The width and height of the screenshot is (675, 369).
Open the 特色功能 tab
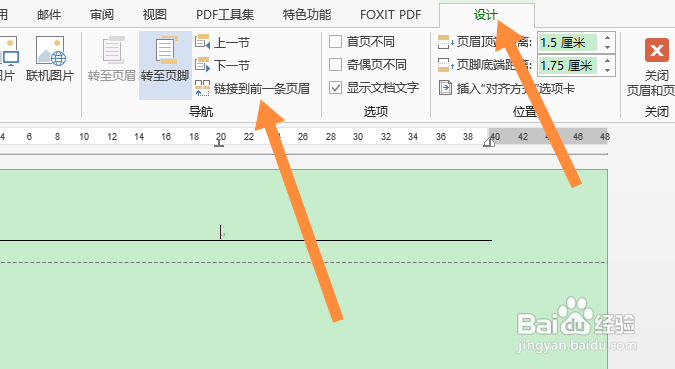point(307,15)
